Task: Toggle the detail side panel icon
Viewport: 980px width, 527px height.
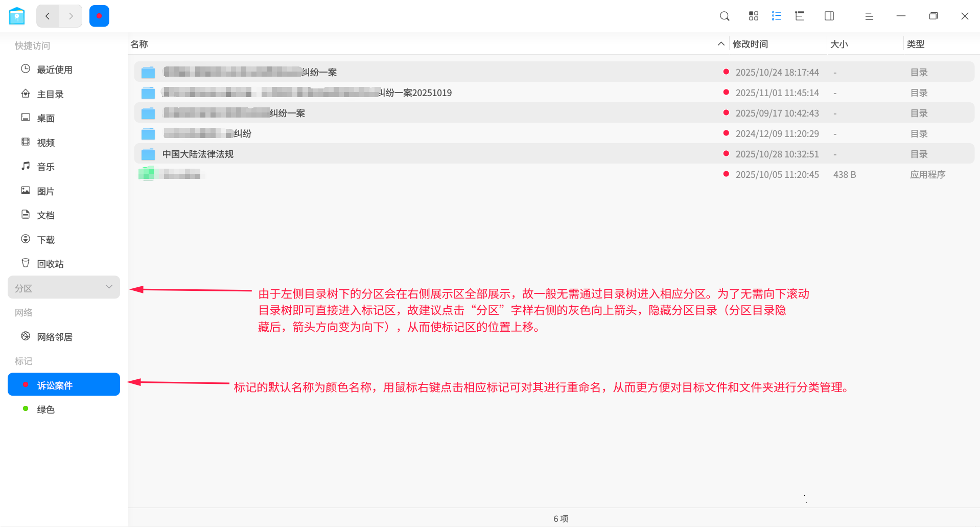Action: pos(829,16)
